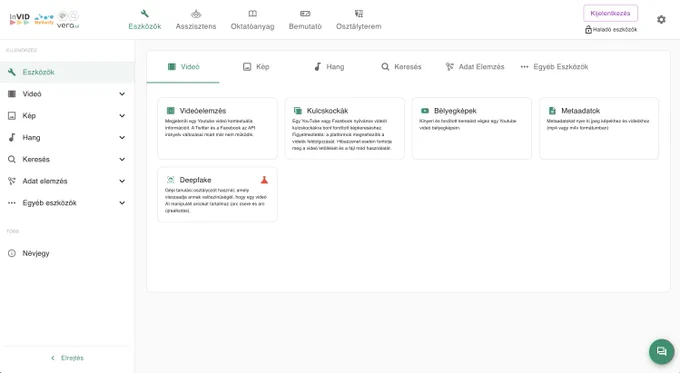This screenshot has width=680, height=373.
Task: Open Névjegy in the sidebar
Action: coord(67,253)
